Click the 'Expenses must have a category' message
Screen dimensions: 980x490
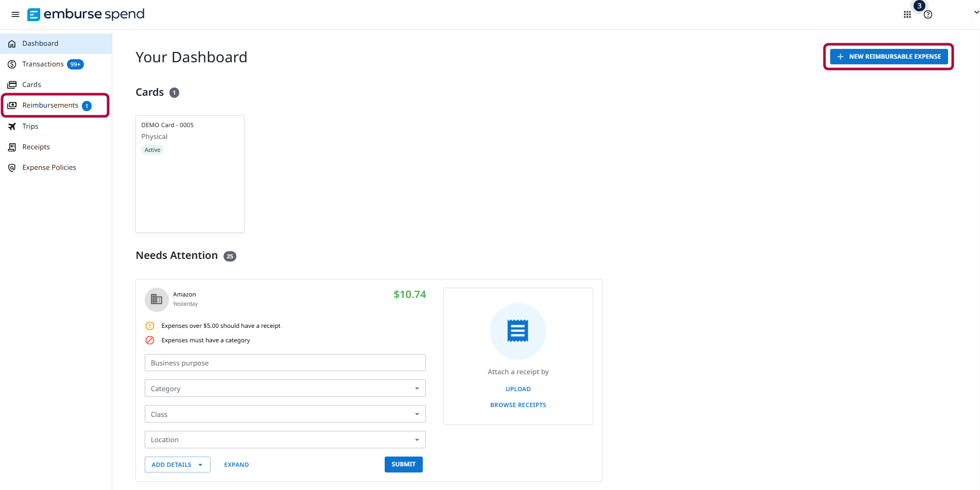205,340
